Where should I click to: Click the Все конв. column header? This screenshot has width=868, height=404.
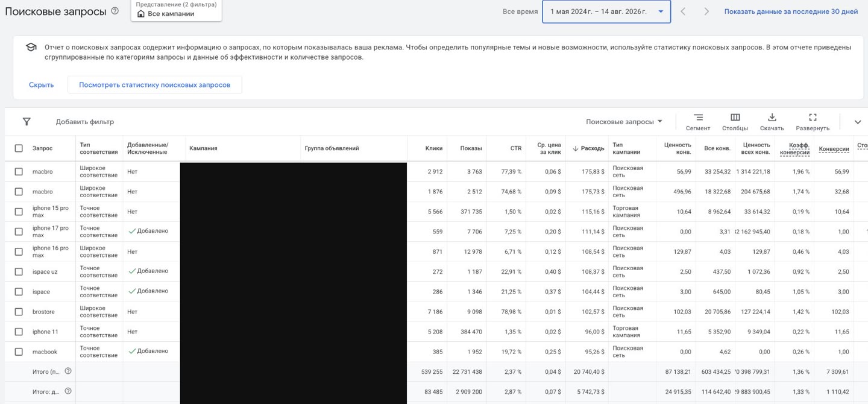coord(717,148)
